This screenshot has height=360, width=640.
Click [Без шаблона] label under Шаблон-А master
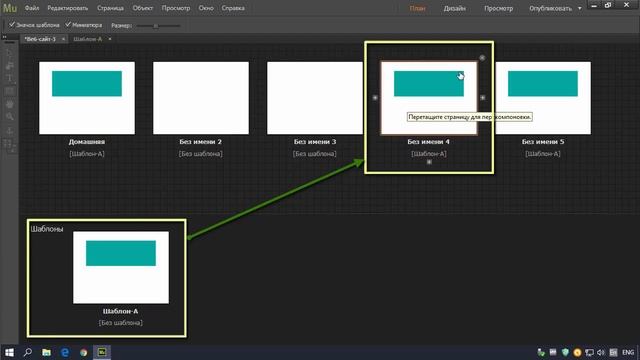(x=120, y=323)
